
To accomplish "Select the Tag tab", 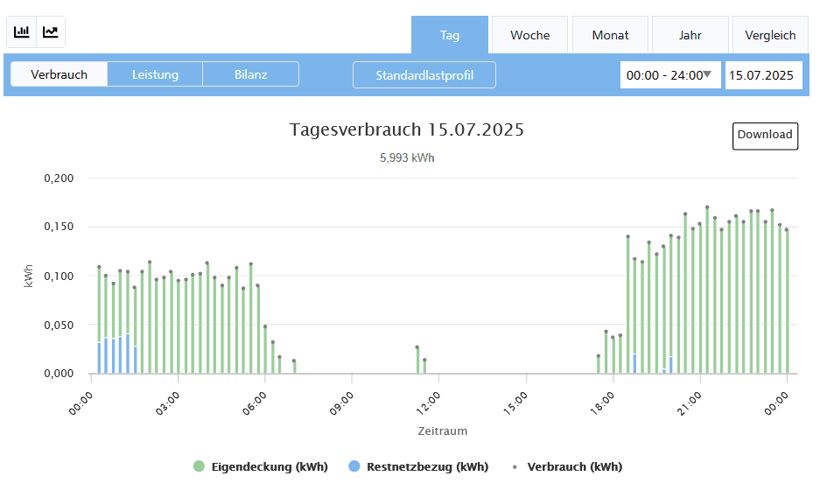I will click(450, 35).
